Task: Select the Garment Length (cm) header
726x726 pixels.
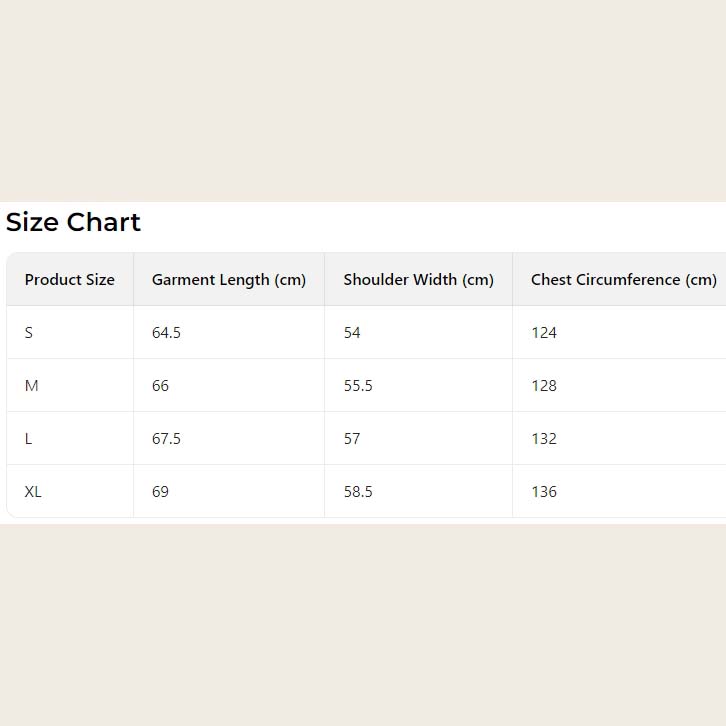Action: [x=229, y=280]
